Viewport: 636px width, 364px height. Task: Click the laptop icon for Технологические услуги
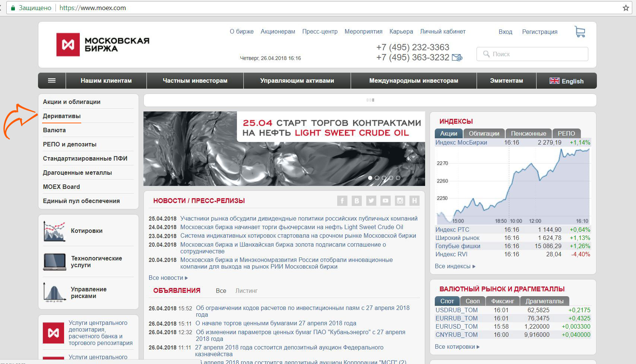pos(55,262)
